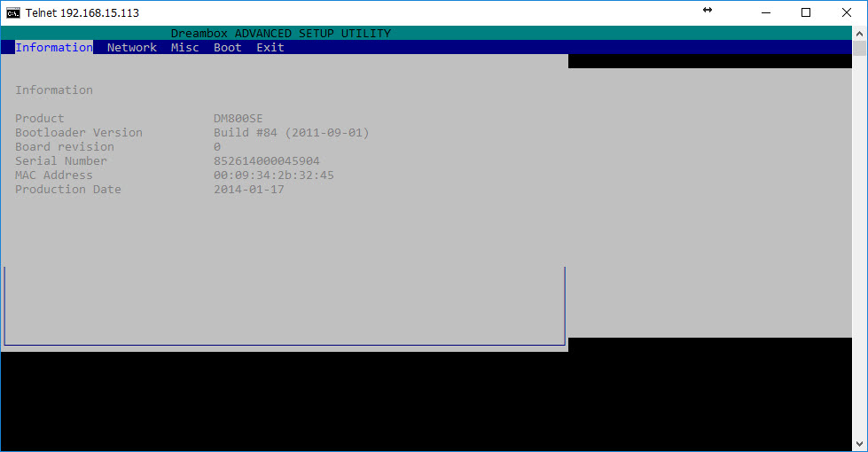Click the Bootloader Version build text
This screenshot has height=452, width=868.
(x=291, y=133)
